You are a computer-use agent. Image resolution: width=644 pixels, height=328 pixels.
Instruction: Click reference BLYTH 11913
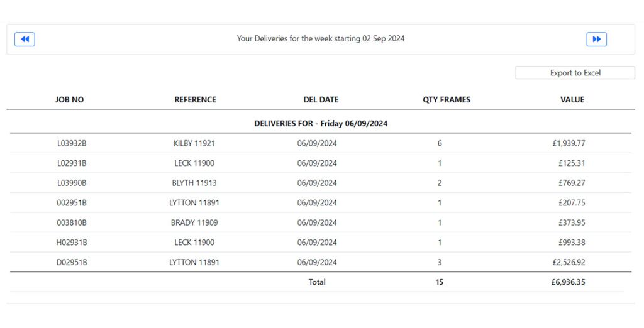pyautogui.click(x=194, y=183)
